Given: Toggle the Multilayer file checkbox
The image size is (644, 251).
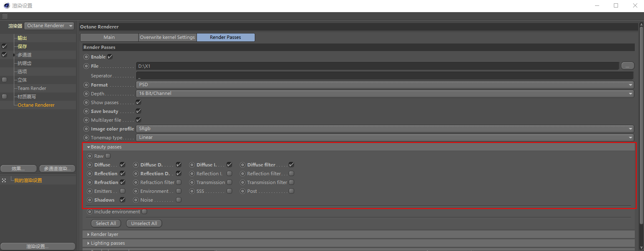Looking at the screenshot, I should tap(139, 120).
